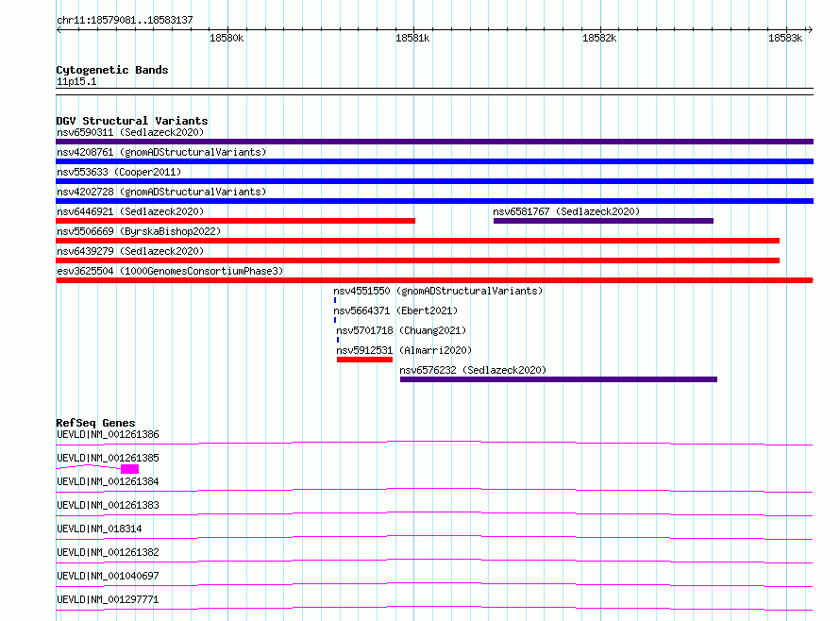Click the small blue nsv4551550 marker

click(x=335, y=300)
